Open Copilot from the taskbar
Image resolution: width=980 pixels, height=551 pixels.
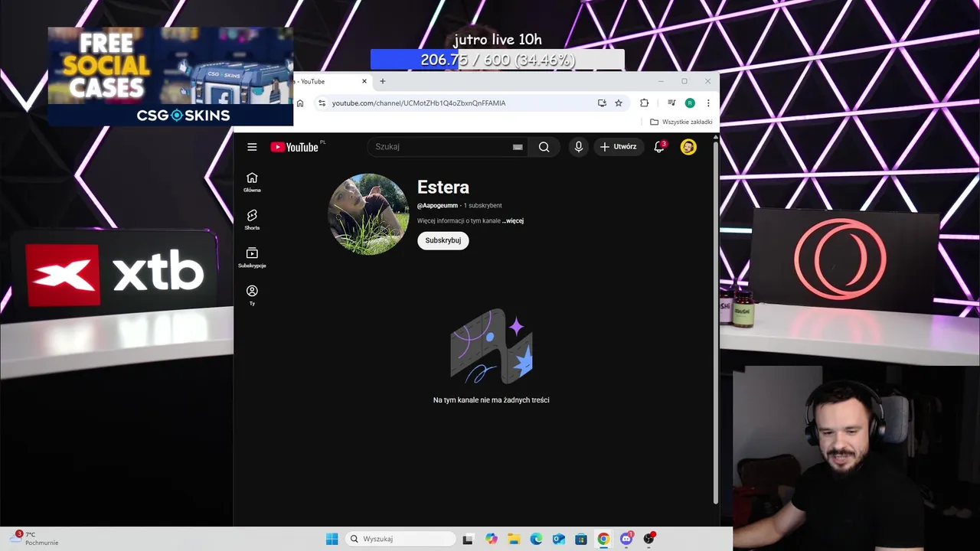click(x=492, y=539)
